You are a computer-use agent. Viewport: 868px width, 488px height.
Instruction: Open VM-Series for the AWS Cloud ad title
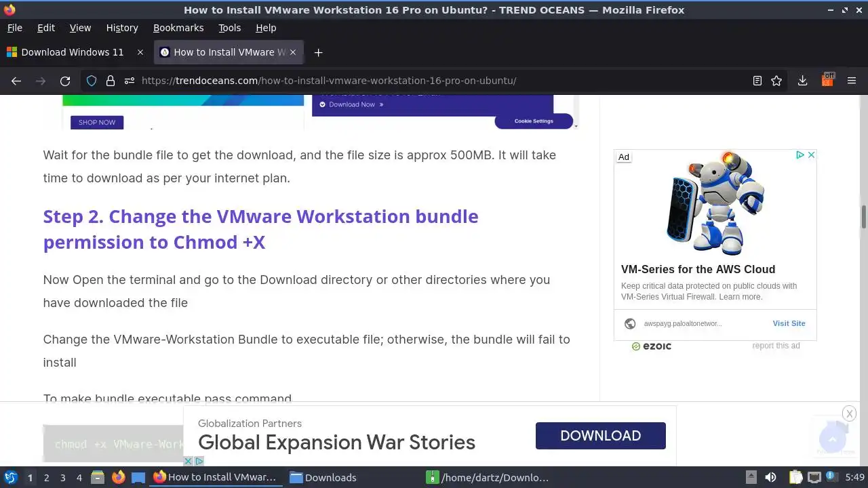point(698,269)
